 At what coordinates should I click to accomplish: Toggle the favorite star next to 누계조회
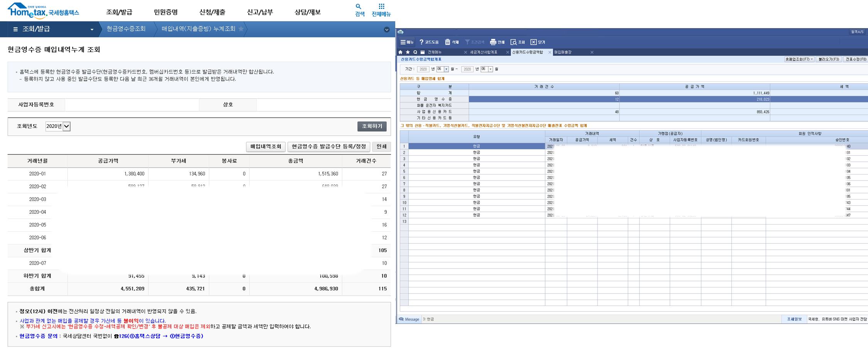(x=241, y=29)
